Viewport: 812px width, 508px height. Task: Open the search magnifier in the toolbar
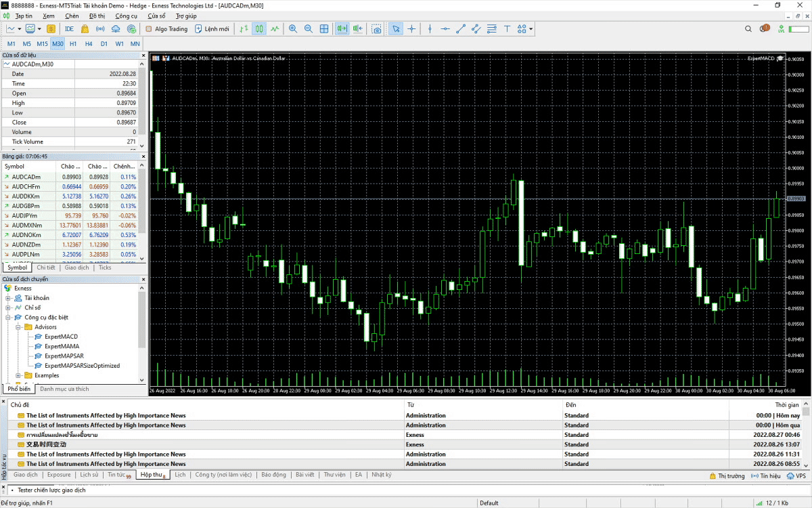(748, 29)
